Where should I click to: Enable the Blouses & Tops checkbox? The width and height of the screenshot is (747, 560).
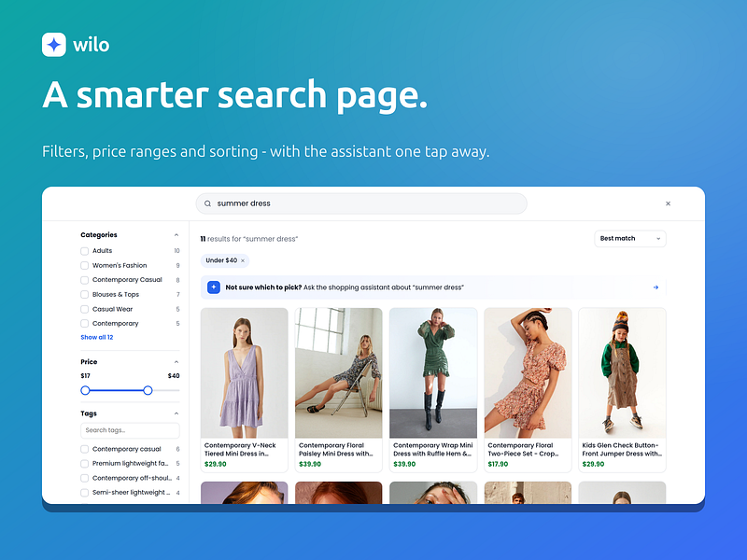[x=84, y=295]
